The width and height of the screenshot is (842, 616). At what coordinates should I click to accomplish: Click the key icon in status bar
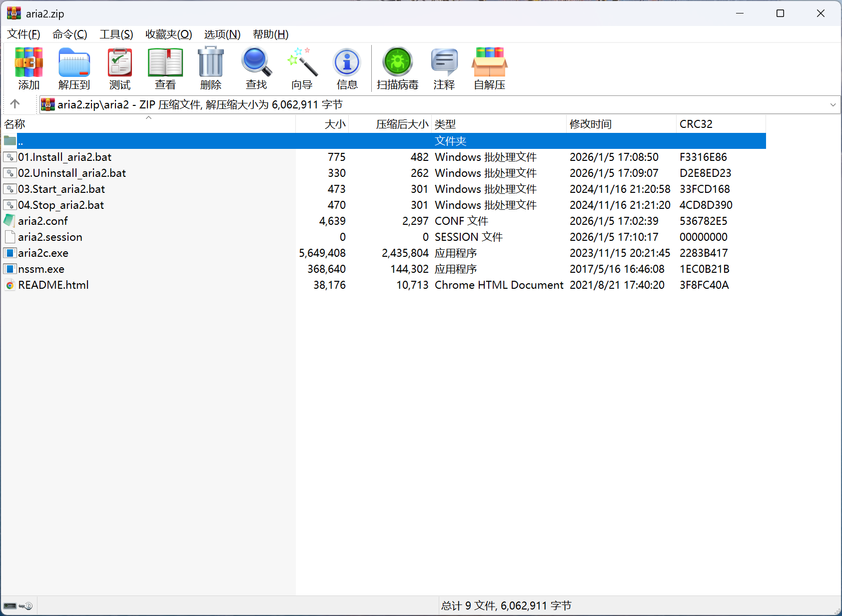25,606
